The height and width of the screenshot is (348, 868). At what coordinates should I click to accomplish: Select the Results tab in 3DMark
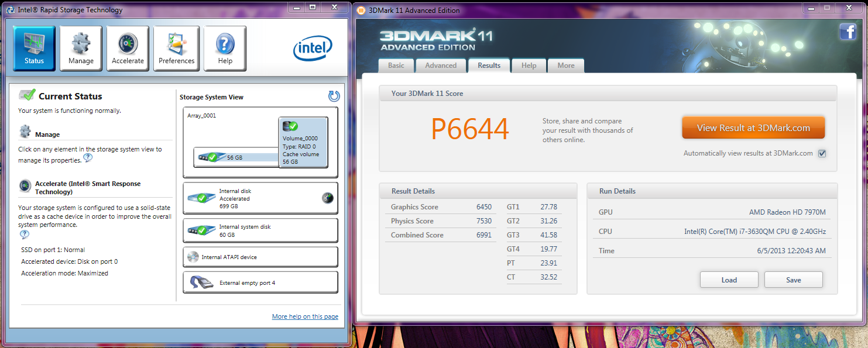(489, 66)
